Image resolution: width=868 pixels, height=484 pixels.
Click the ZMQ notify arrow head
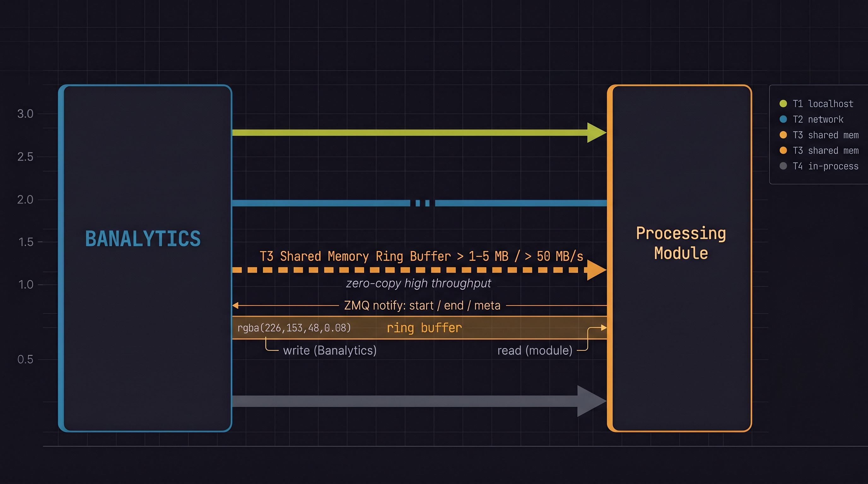[x=235, y=305]
